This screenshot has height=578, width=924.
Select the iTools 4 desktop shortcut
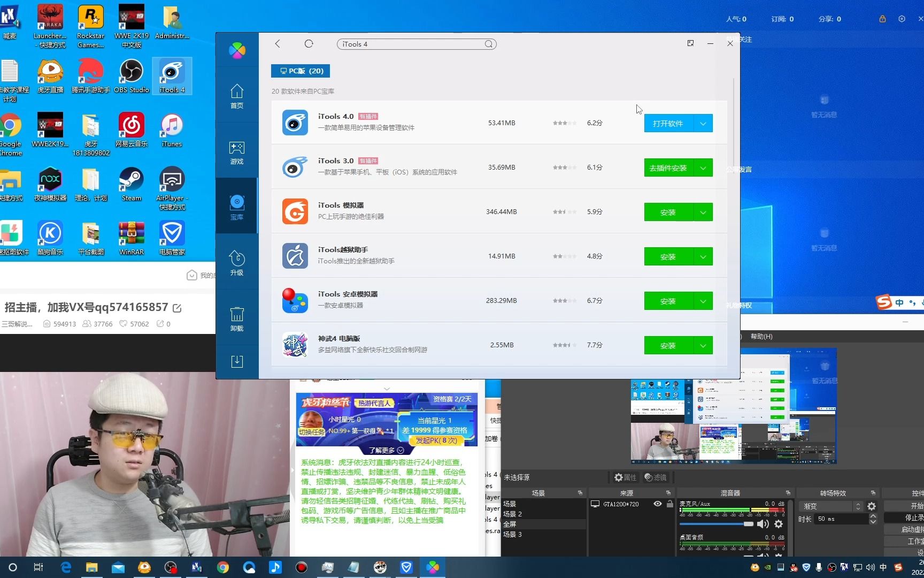172,77
